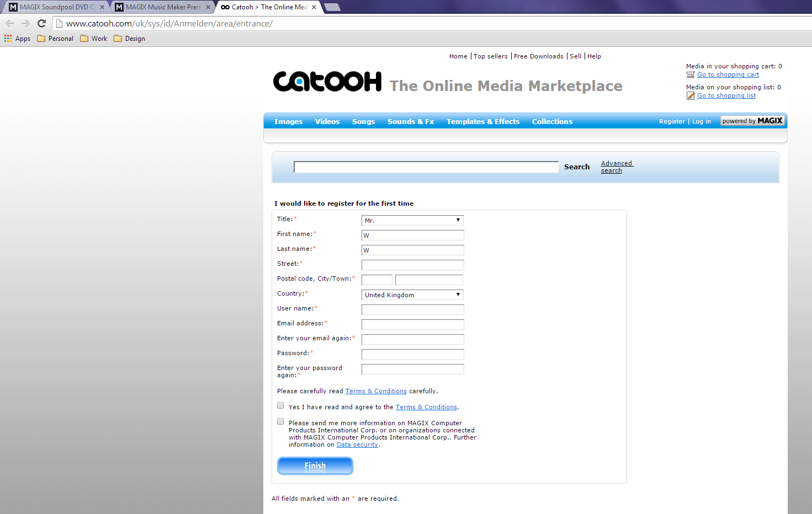Open the Data security link
This screenshot has width=812, height=514.
point(357,445)
